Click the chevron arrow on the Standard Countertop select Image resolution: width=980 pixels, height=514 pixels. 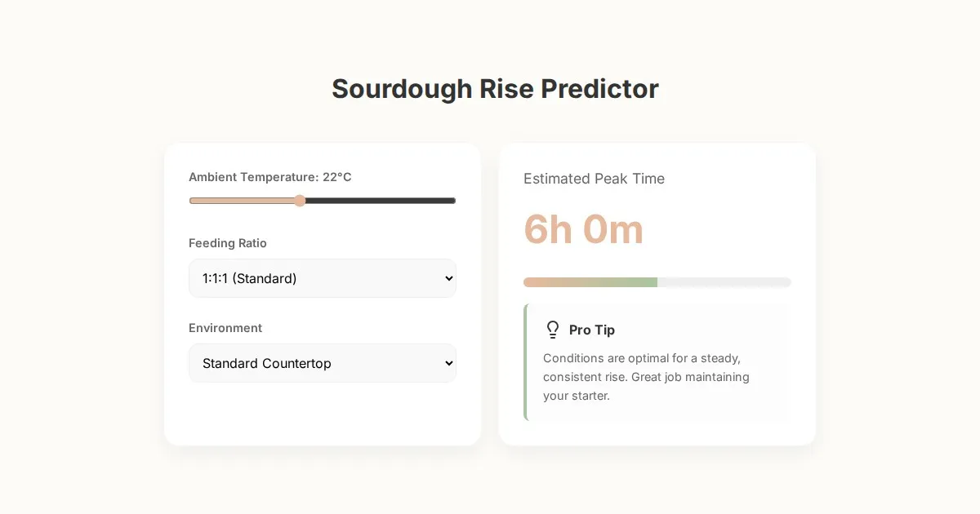pyautogui.click(x=448, y=363)
